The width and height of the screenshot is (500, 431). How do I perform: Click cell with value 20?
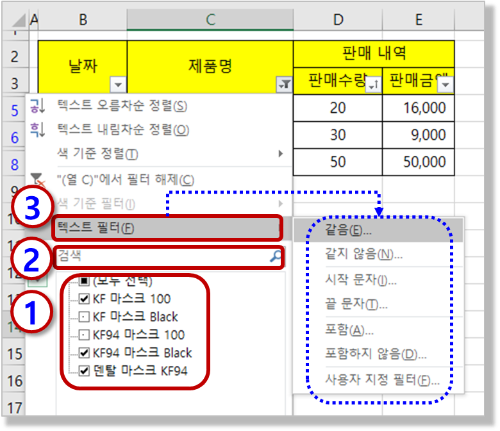338,108
